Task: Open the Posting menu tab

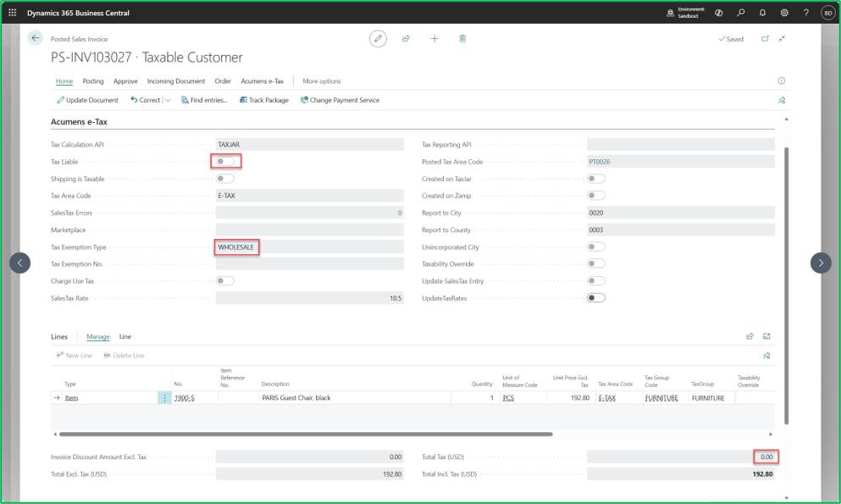Action: pos(93,81)
